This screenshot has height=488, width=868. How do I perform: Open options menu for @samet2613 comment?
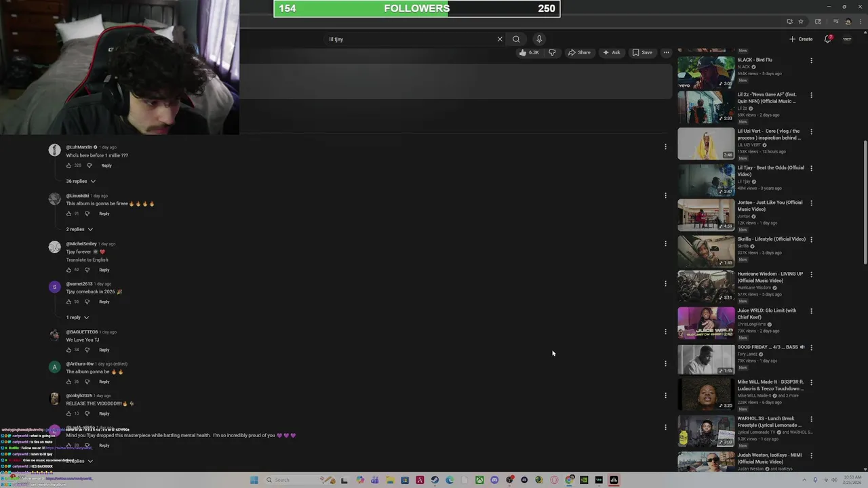coord(665,283)
